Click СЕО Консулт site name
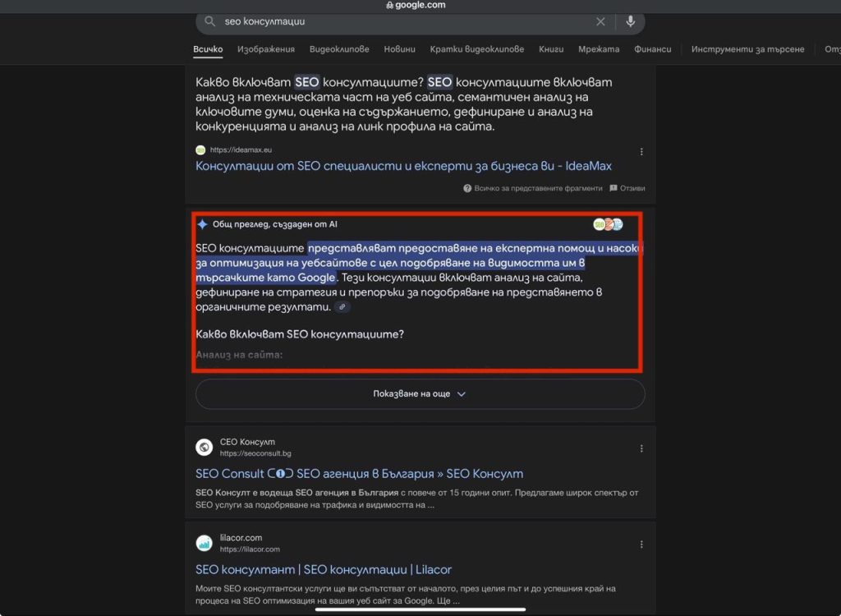 247,442
